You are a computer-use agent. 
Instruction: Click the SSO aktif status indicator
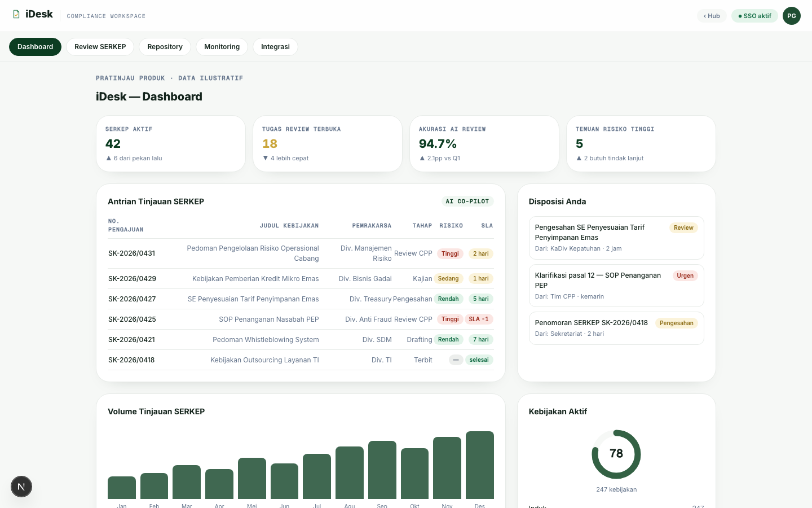[x=754, y=16]
